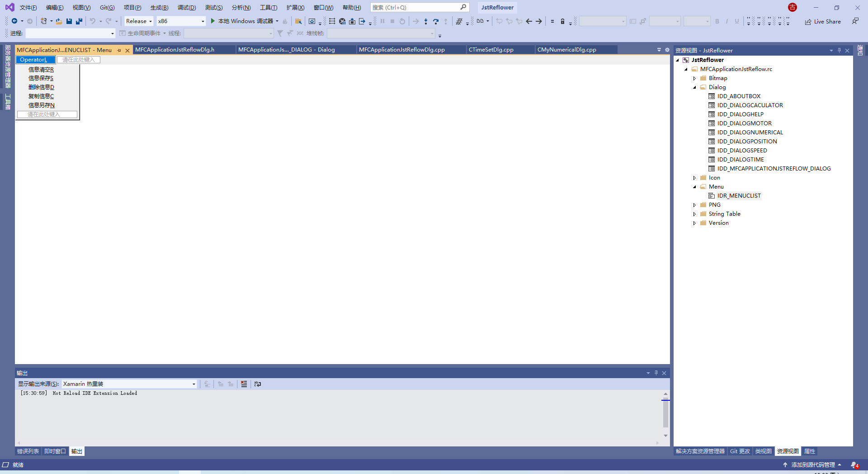868x474 pixels.
Task: Open the search in files icon
Action: tap(298, 21)
